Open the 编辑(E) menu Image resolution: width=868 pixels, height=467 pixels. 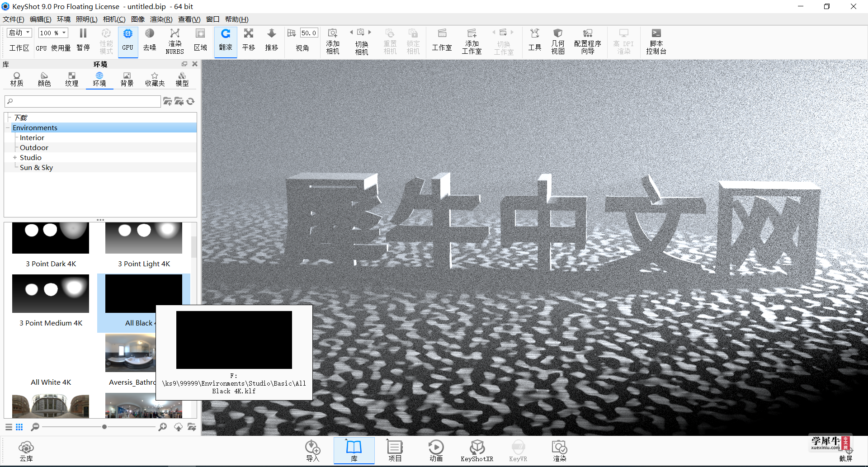pyautogui.click(x=41, y=19)
